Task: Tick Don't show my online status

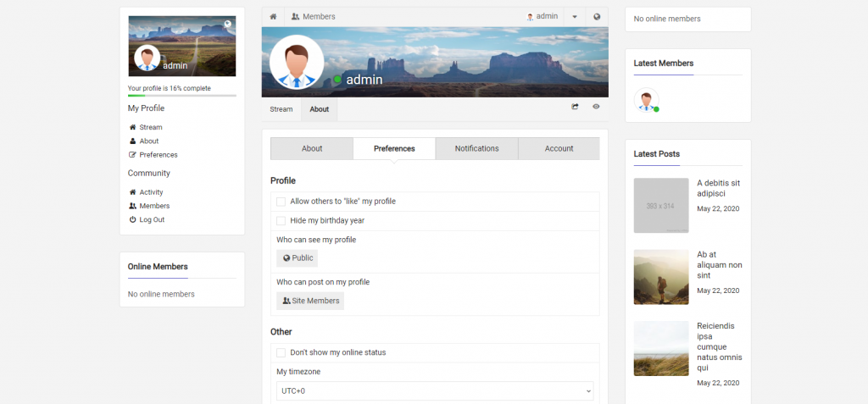Action: pos(281,352)
